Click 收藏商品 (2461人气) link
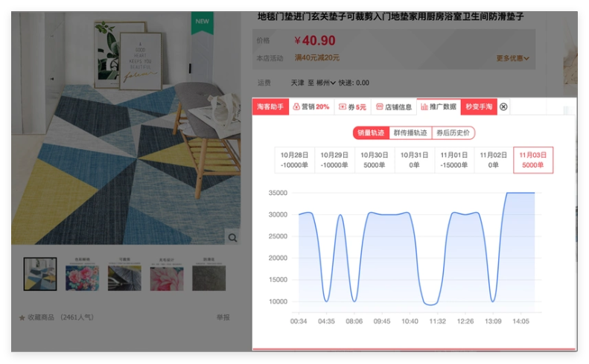The width and height of the screenshot is (589, 364). 60,317
